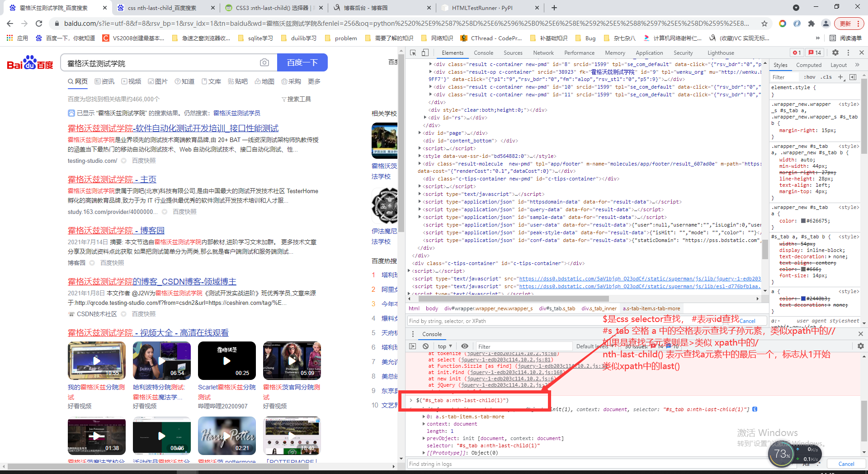
Task: Open the 霍格沃兹测试学院 - 博客园 result link
Action: 116,231
